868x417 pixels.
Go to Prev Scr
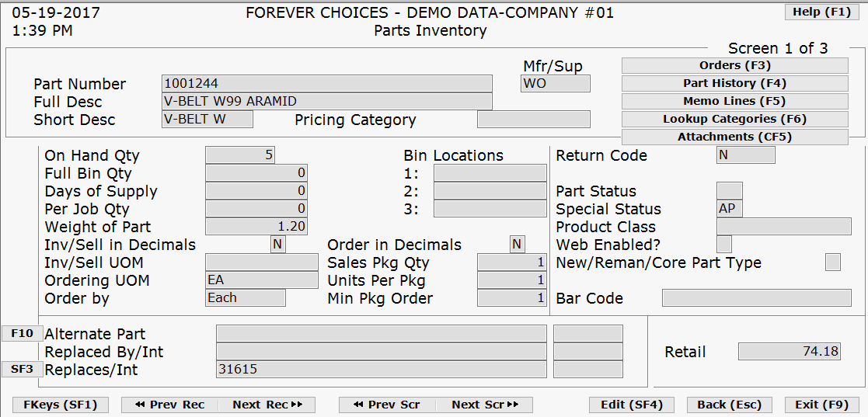386,405
